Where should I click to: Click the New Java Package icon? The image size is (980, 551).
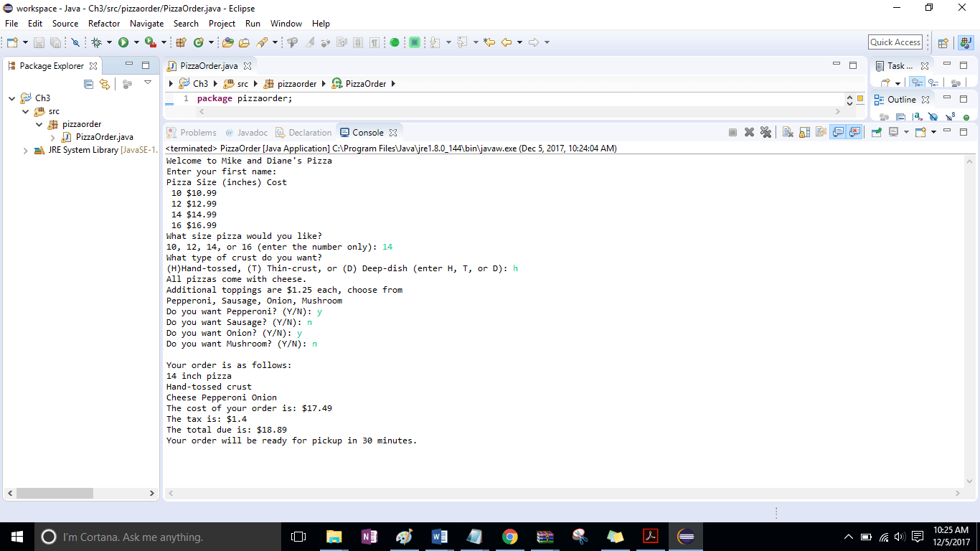pyautogui.click(x=181, y=43)
